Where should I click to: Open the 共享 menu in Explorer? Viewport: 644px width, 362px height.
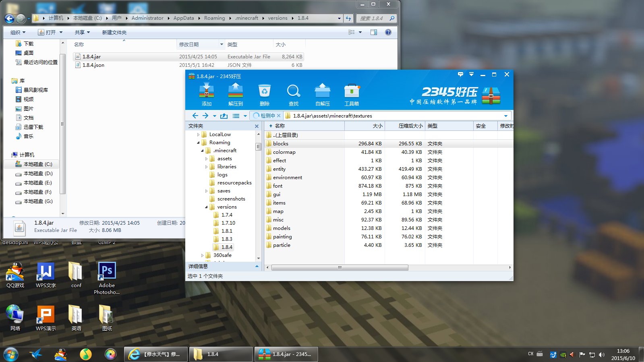[82, 32]
